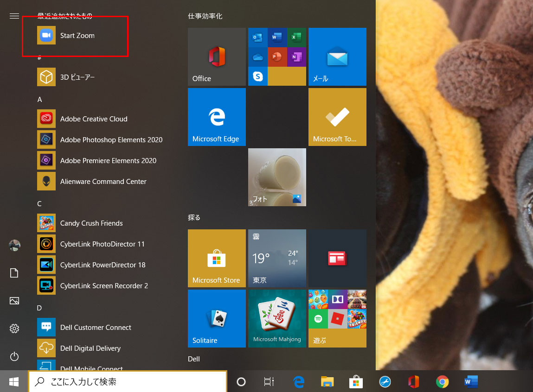
Task: Open the Microsoft Store tile
Action: click(x=217, y=259)
